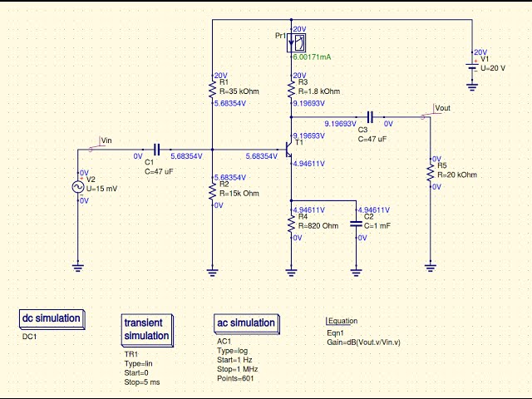This screenshot has width=532, height=399.
Task: Click the R1 component name label
Action: [x=224, y=82]
